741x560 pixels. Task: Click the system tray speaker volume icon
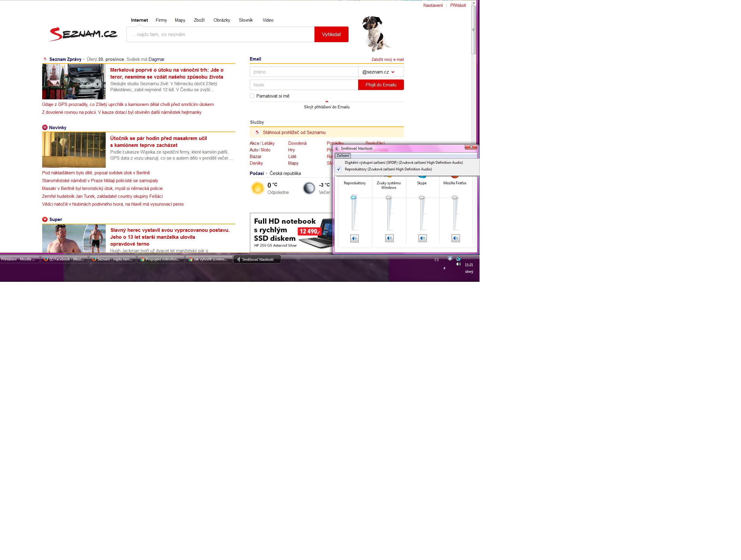[x=458, y=264]
